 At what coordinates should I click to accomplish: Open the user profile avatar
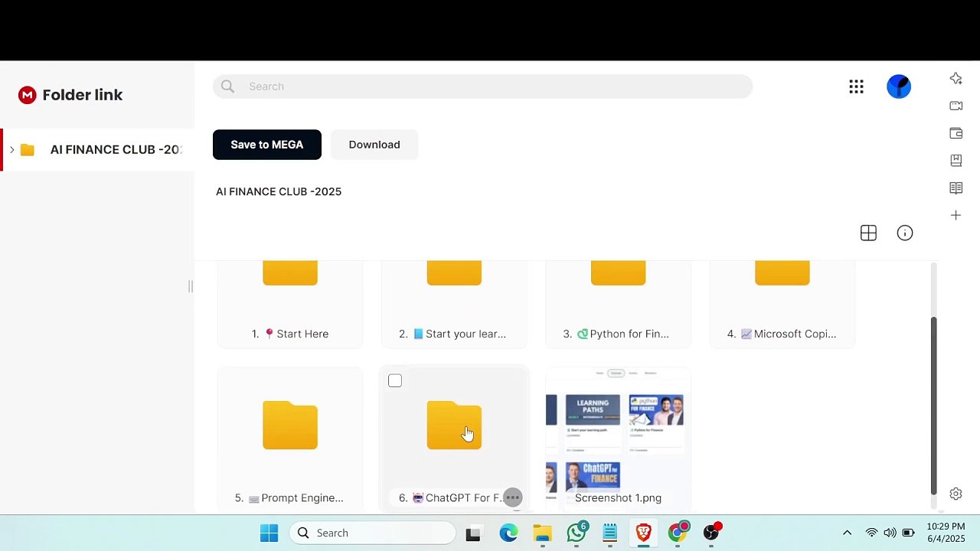click(x=899, y=86)
